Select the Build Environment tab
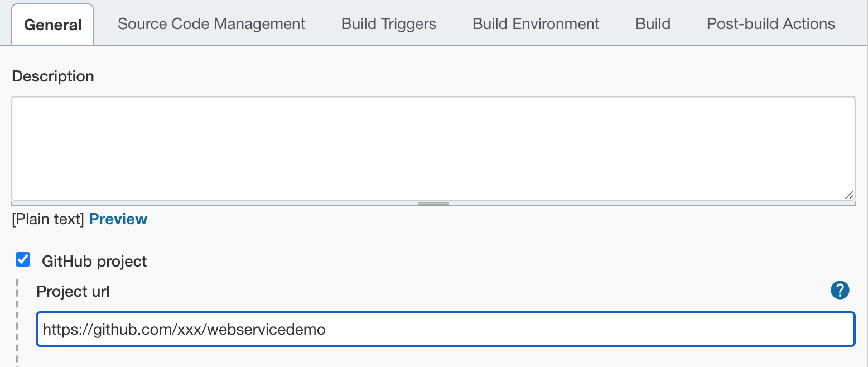This screenshot has width=868, height=367. click(536, 24)
